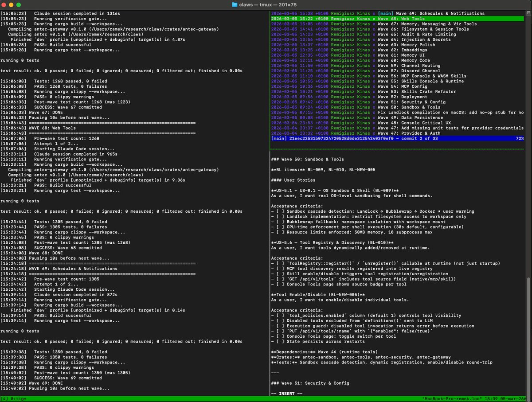Click the ### Wave 51: Security & Config heading
Screen dimensions: 532x402
(310, 383)
